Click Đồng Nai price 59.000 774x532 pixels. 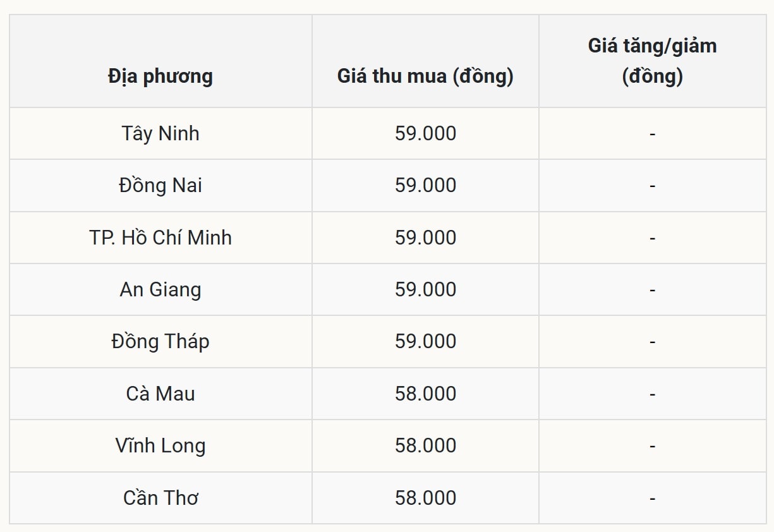click(x=425, y=185)
